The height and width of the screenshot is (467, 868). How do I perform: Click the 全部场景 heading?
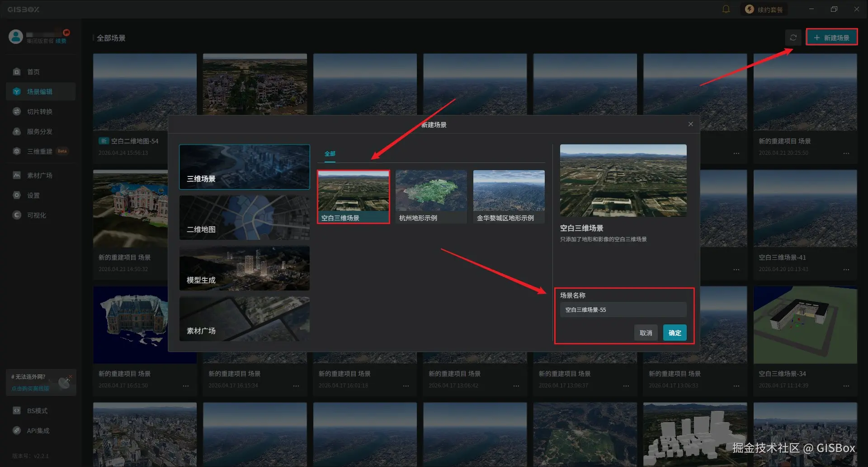point(111,38)
